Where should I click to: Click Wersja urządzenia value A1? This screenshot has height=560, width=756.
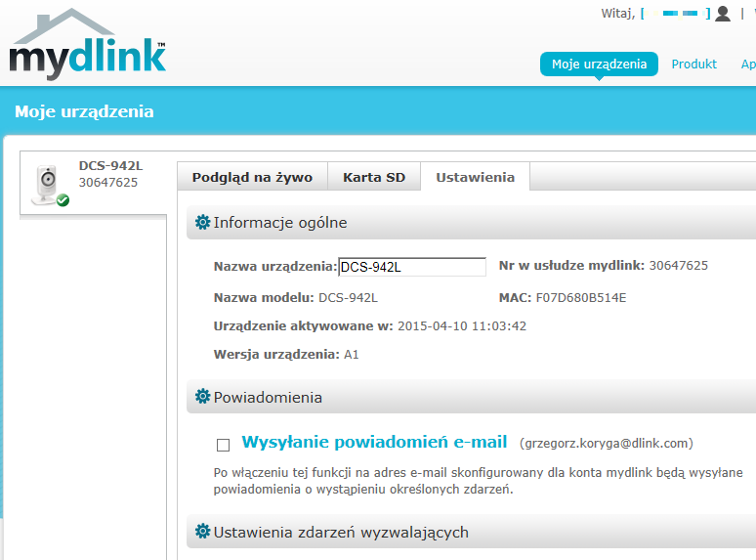(352, 355)
